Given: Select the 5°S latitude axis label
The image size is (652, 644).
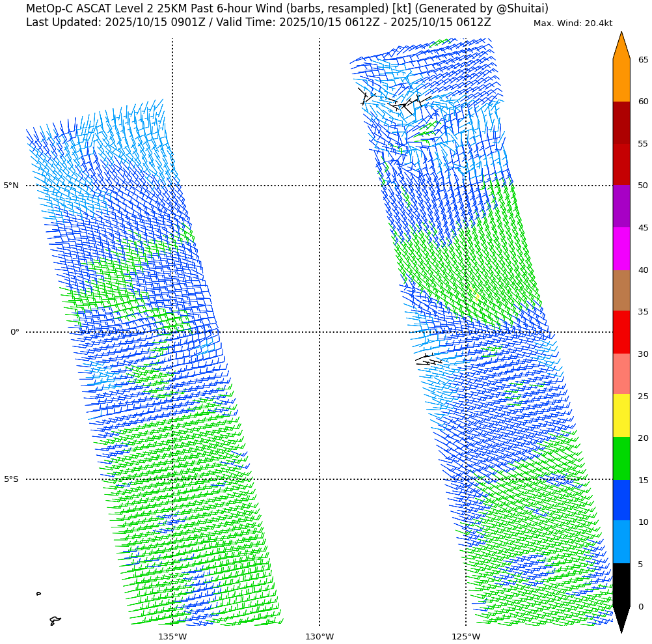Looking at the screenshot, I should [x=11, y=479].
